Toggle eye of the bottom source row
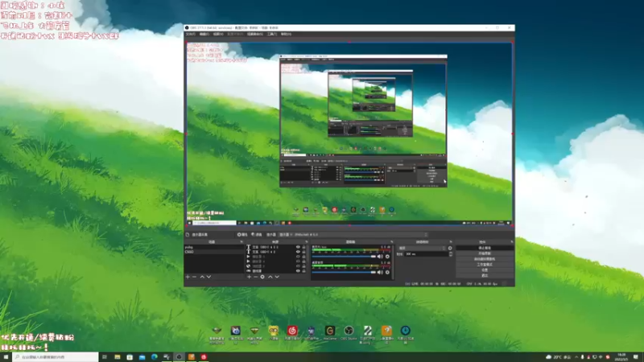 tap(298, 271)
